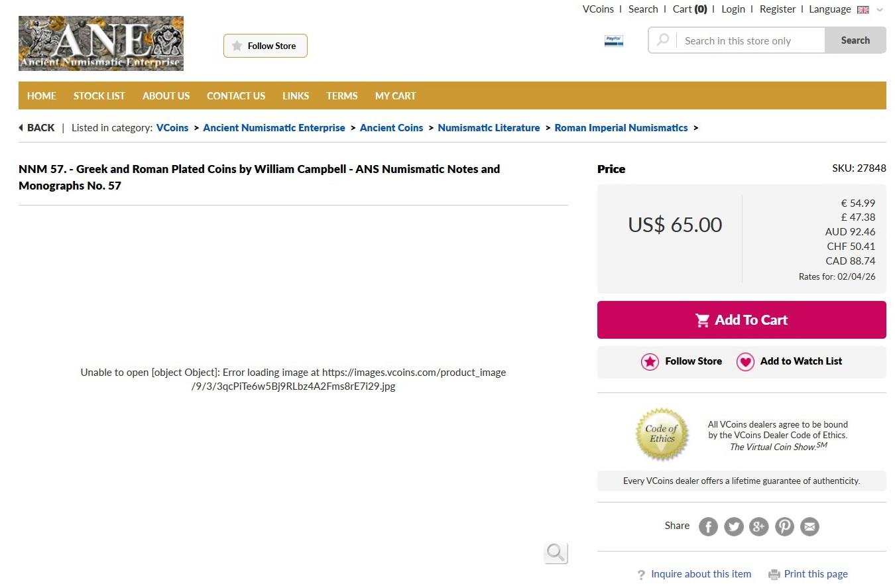Open the STOCK LIST menu item
This screenshot has height=588, width=895.
point(99,96)
